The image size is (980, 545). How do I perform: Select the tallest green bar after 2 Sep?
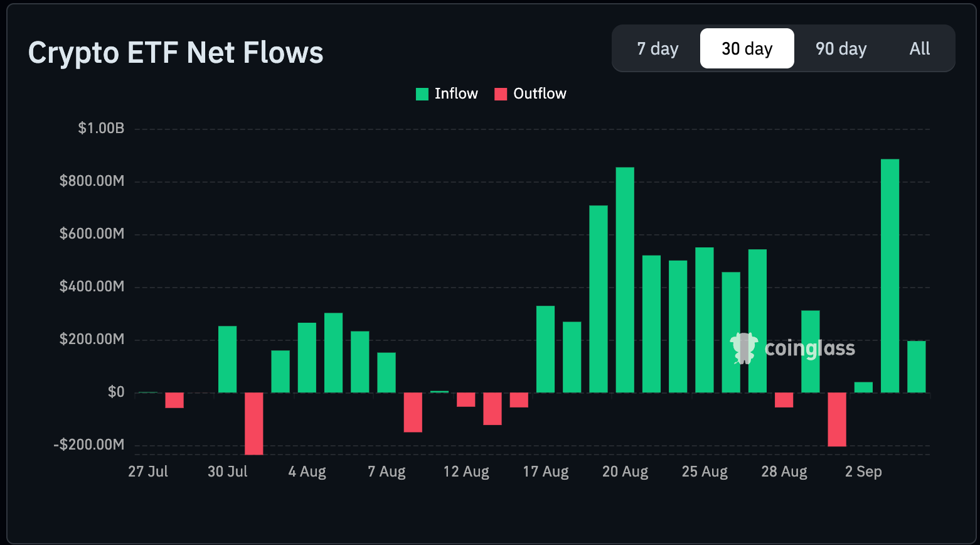click(890, 276)
